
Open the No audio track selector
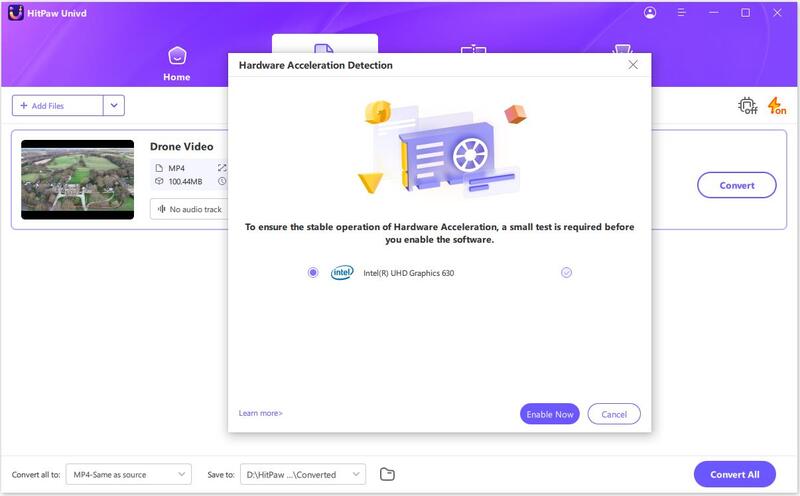coord(189,209)
